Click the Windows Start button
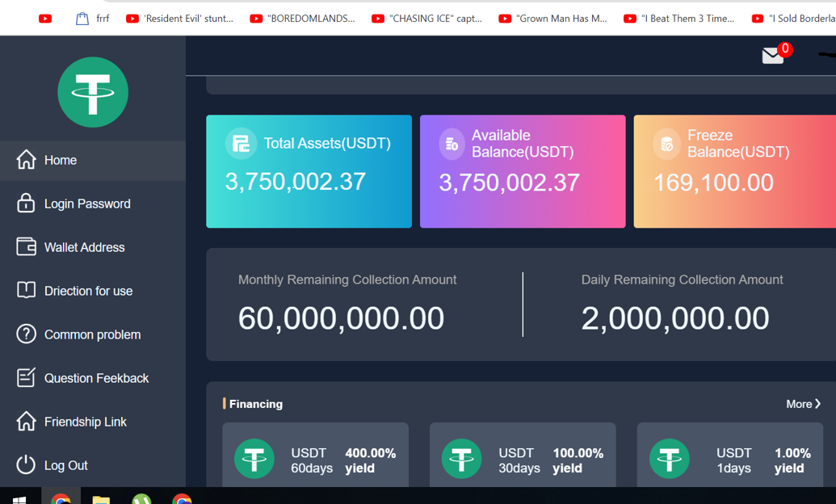This screenshot has width=836, height=504. click(19, 498)
